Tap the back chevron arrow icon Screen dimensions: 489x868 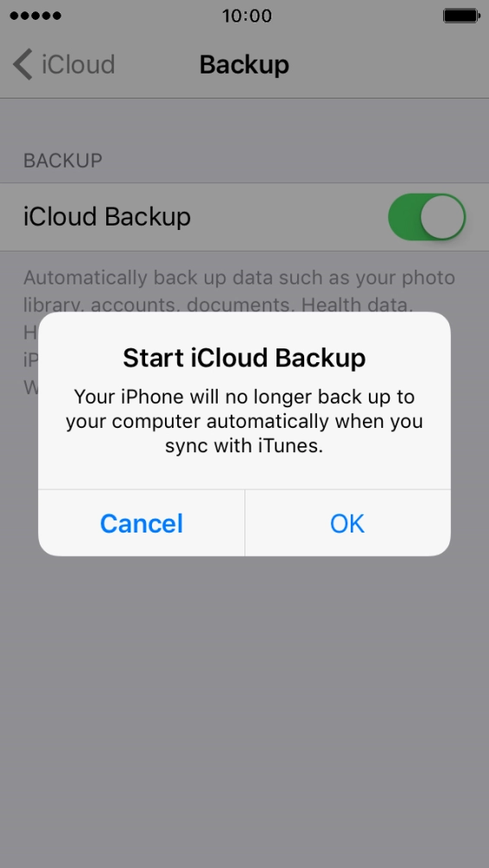[22, 64]
